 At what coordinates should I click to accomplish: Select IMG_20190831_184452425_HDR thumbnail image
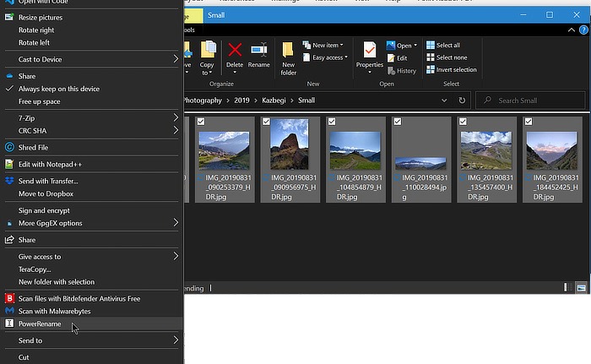(551, 150)
